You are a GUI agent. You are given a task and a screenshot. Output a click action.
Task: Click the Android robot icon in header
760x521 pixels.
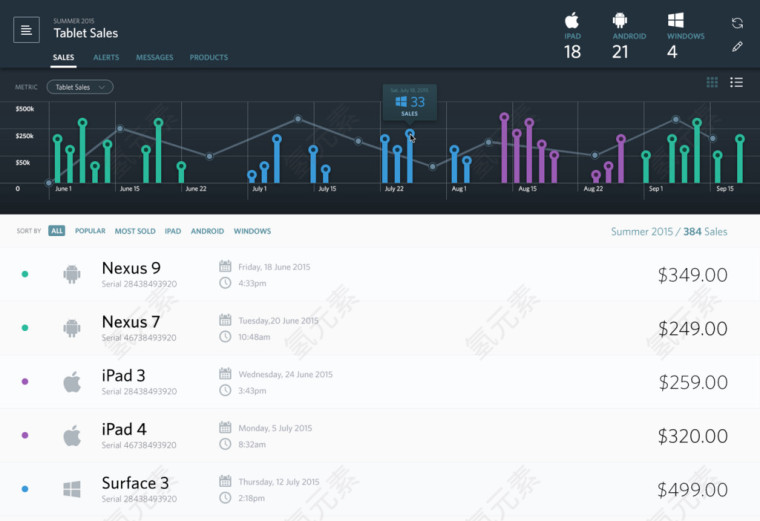619,21
